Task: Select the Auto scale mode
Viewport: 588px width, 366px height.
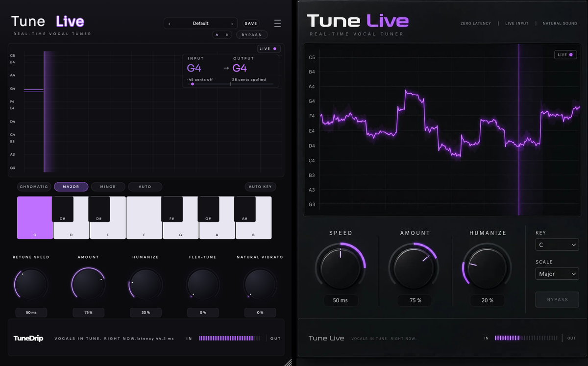Action: click(x=145, y=187)
